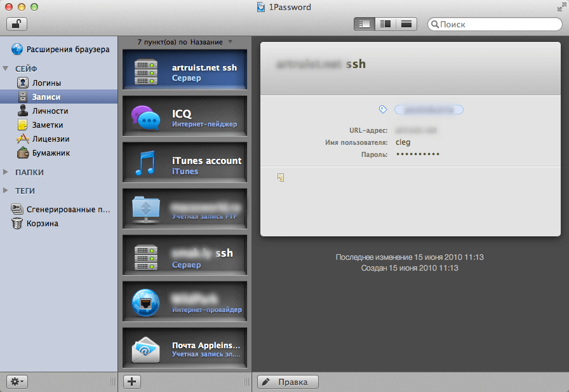569x392 pixels.
Task: Select the iTunes account entry
Action: point(185,162)
